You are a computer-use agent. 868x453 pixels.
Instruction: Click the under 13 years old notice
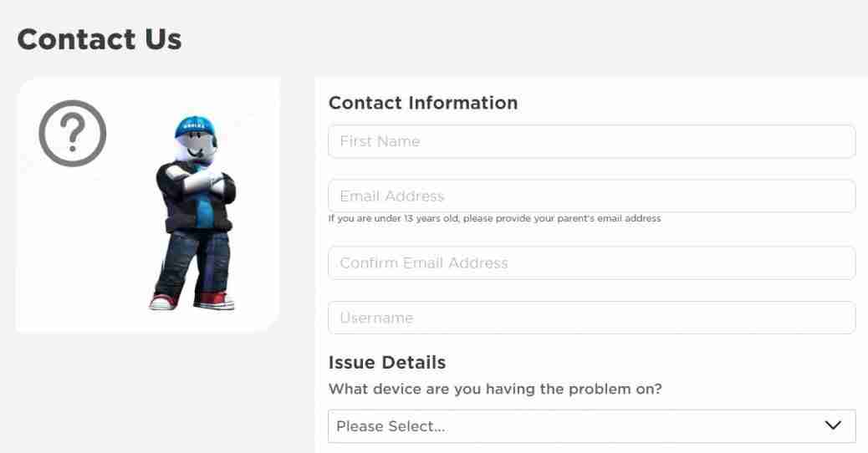[x=494, y=218]
